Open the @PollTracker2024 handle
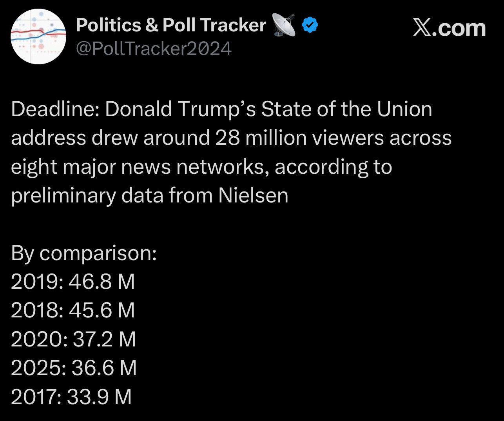Viewport: 504px width, 421px height. pos(153,49)
